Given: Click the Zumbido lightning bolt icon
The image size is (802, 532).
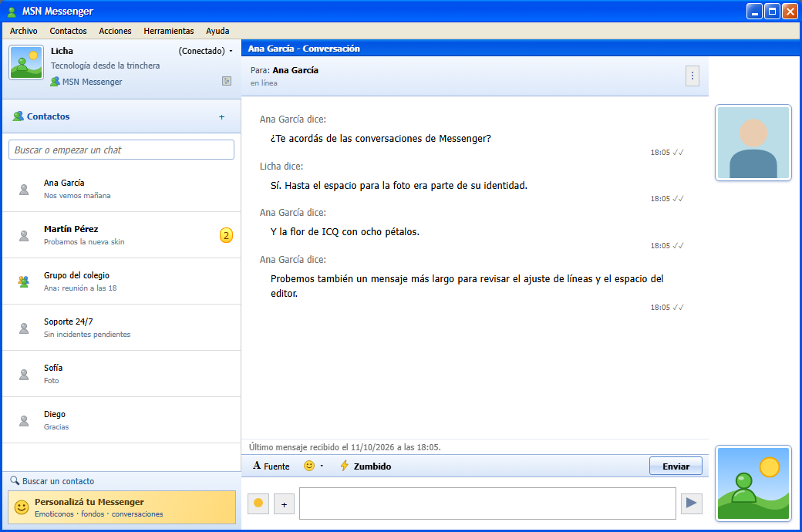Looking at the screenshot, I should 344,466.
